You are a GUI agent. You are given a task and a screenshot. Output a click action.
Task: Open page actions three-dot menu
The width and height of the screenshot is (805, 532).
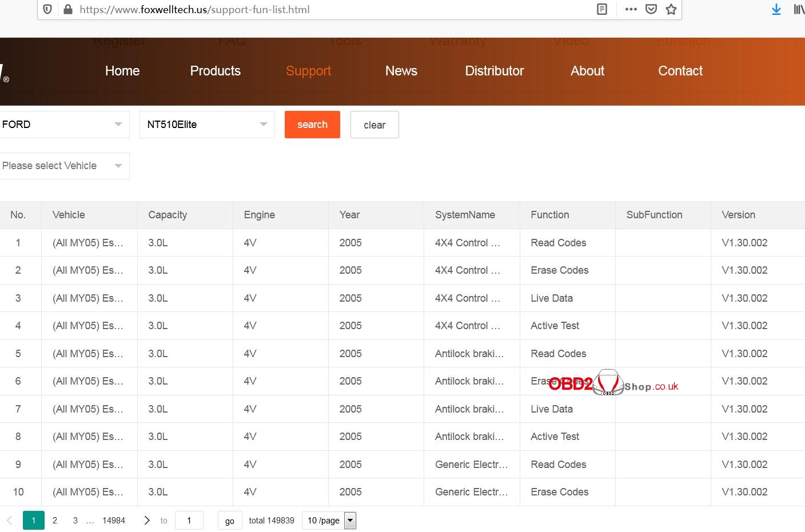(x=631, y=9)
